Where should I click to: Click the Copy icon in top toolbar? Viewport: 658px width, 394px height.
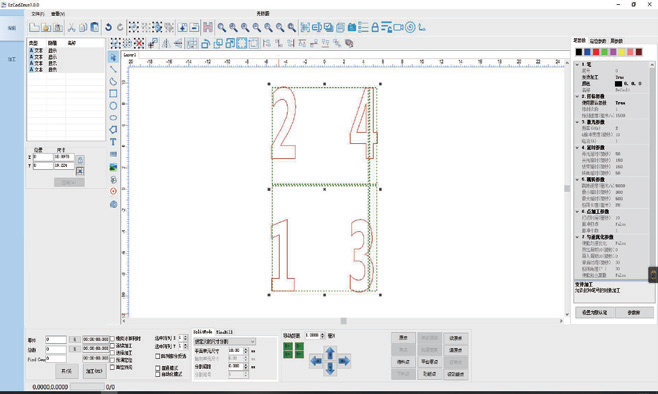point(83,28)
